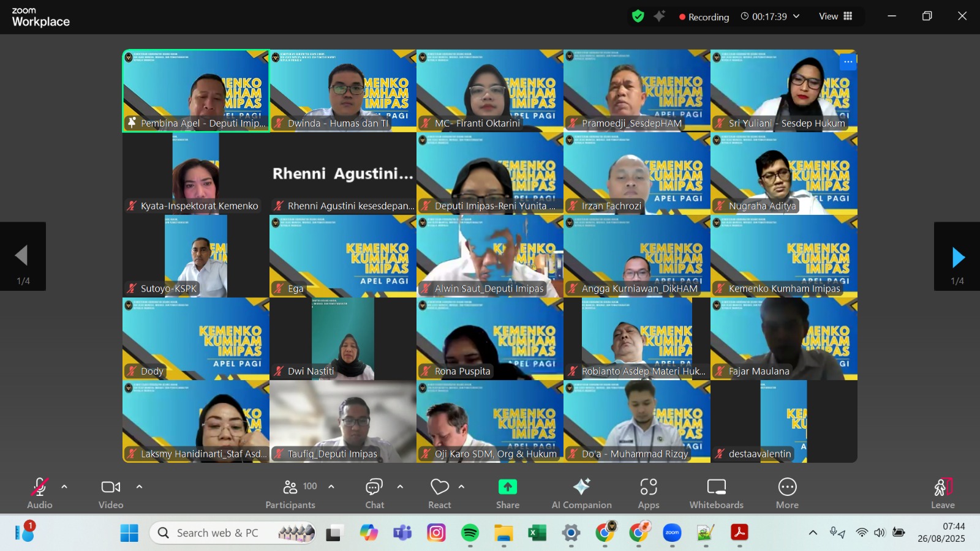Screen dimensions: 980x551
Task: Go to next page of participants
Action: click(957, 257)
